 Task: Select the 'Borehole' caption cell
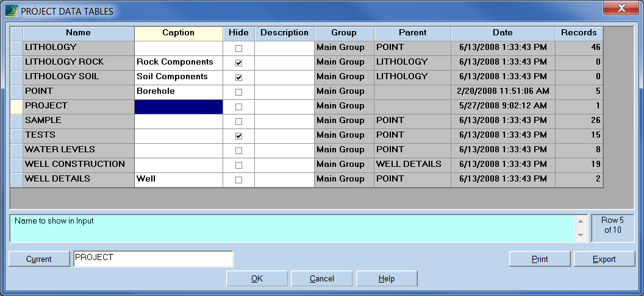179,92
